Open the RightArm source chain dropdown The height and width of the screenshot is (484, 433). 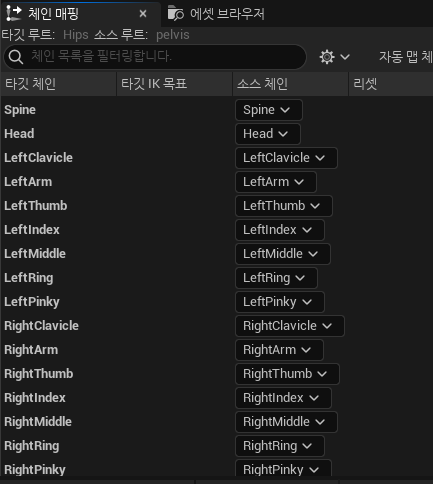(x=279, y=350)
